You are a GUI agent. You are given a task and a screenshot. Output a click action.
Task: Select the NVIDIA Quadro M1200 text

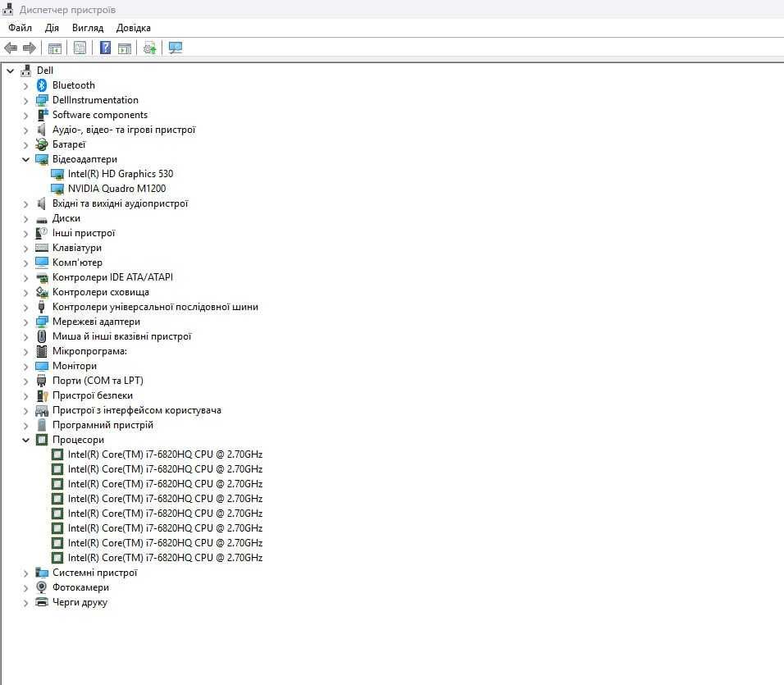pyautogui.click(x=117, y=189)
